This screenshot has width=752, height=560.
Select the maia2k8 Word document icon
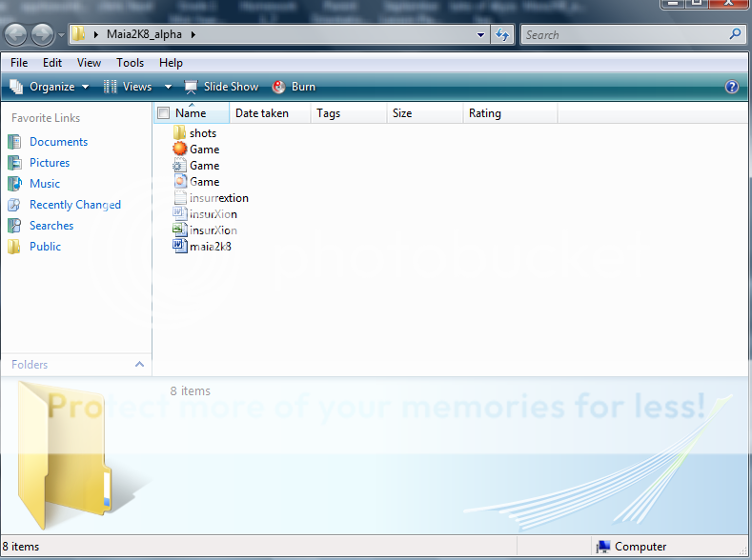[180, 247]
